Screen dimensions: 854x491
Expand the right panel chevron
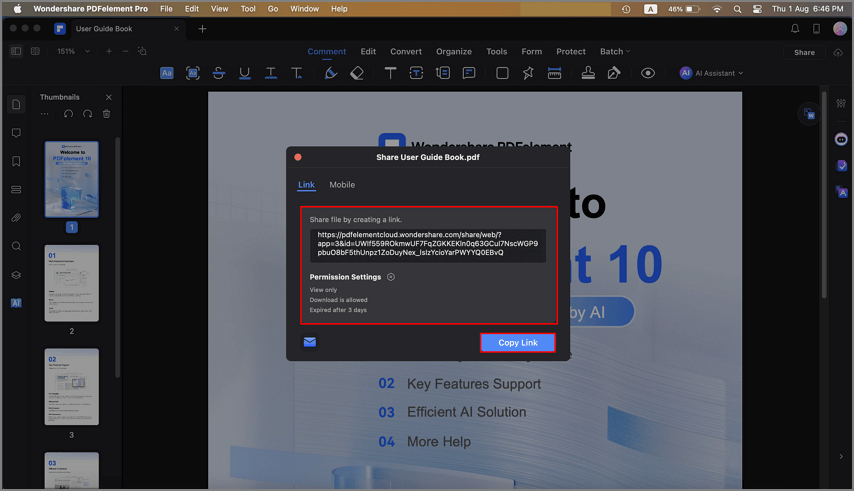pyautogui.click(x=841, y=456)
